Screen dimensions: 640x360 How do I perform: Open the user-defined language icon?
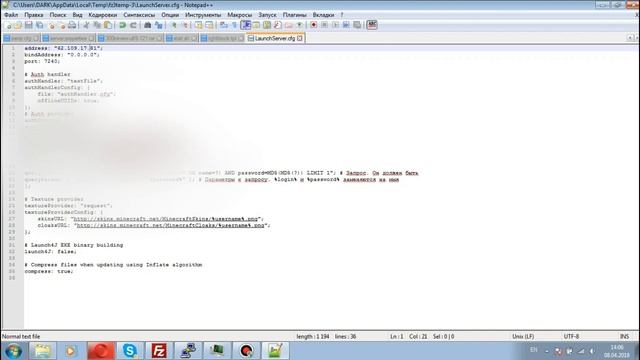click(x=256, y=25)
